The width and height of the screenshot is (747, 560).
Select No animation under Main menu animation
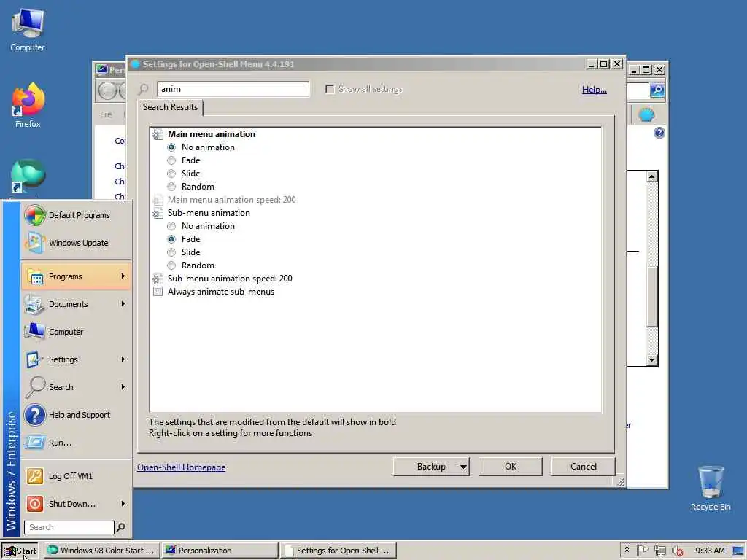[x=171, y=147]
